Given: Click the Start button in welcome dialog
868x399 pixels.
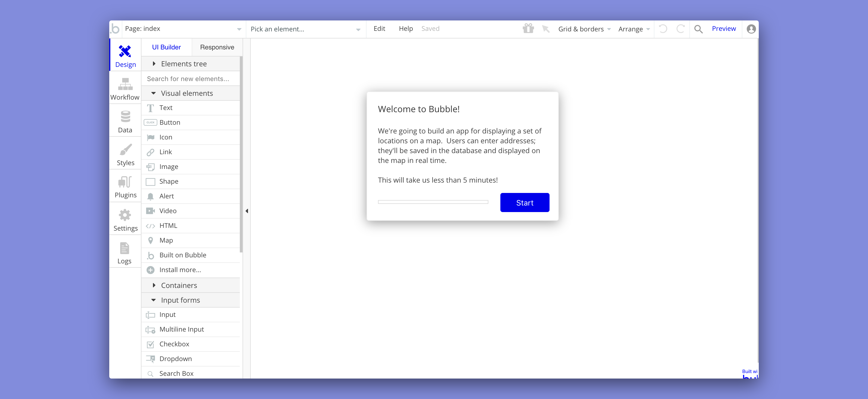Looking at the screenshot, I should click(x=525, y=203).
